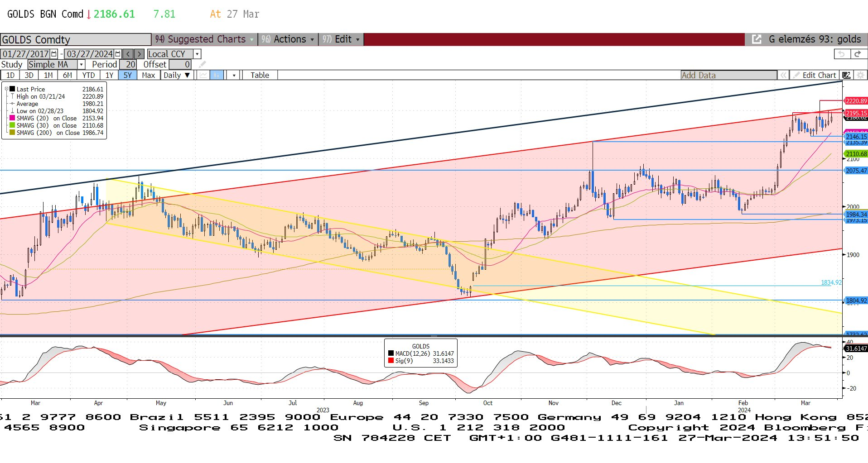
Task: Click the Last Price black color swatch
Action: (x=12, y=89)
